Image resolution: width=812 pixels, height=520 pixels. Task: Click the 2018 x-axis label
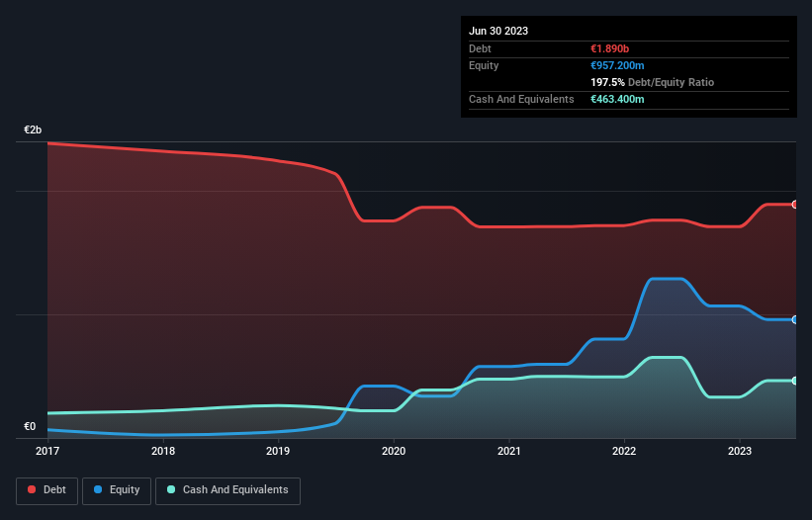coord(163,451)
